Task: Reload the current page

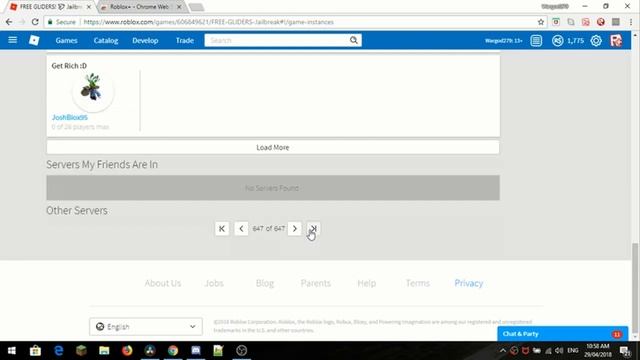Action: (x=35, y=22)
